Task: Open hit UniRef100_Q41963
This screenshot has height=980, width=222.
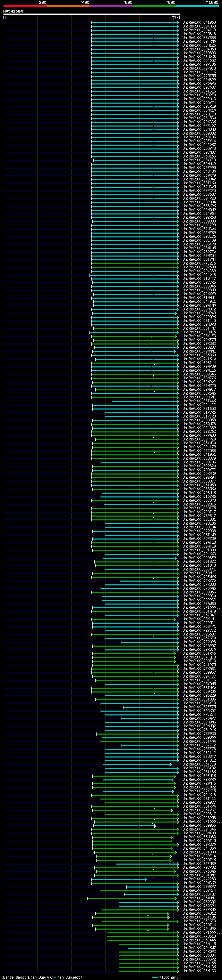Action: 199,23
